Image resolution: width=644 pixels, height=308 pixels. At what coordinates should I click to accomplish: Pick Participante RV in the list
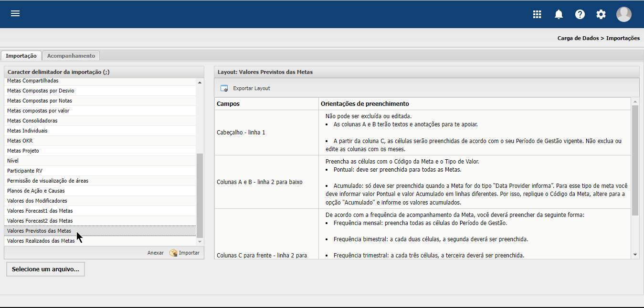coord(25,171)
